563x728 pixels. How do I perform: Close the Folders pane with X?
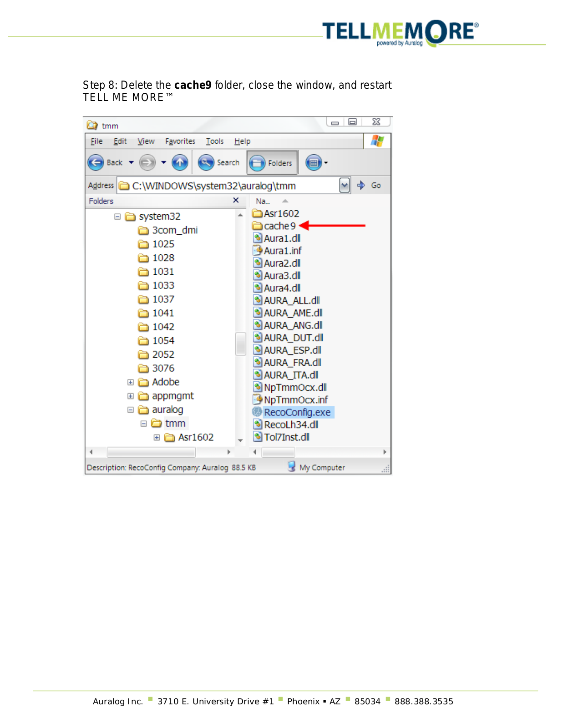pos(236,200)
